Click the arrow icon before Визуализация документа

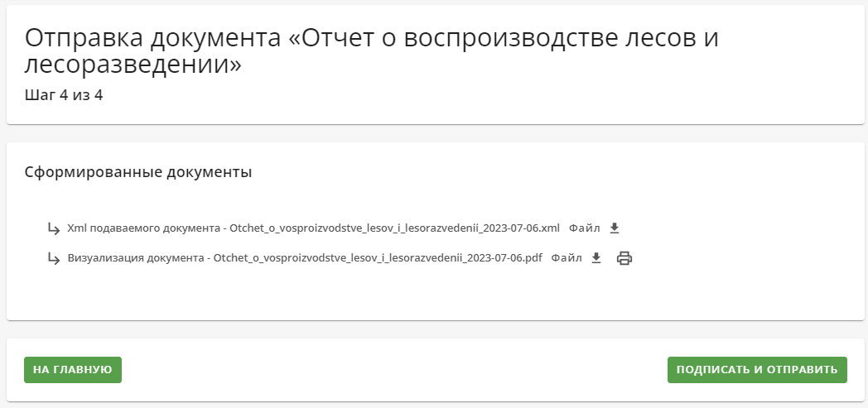click(54, 258)
